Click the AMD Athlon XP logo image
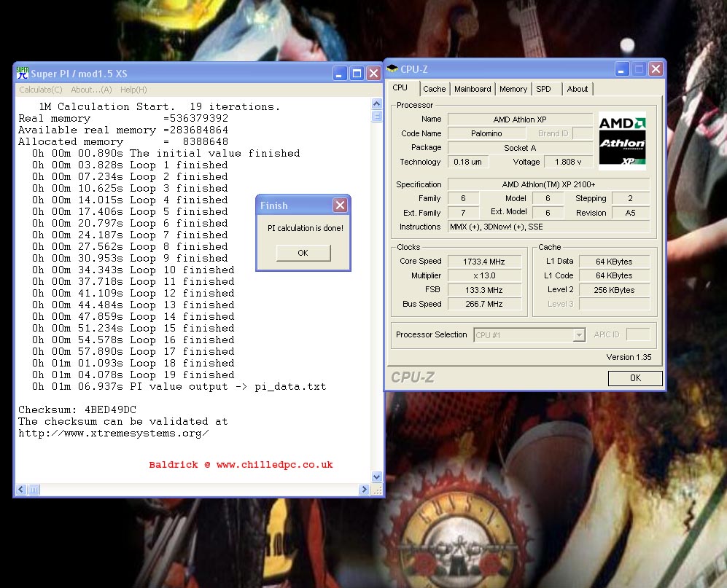Viewport: 727px width, 588px height. coord(622,141)
